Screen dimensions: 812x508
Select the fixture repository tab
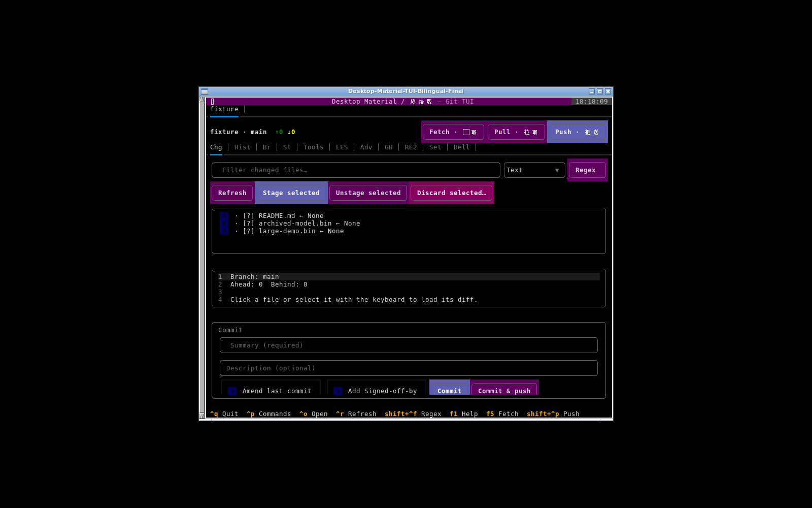tap(224, 109)
